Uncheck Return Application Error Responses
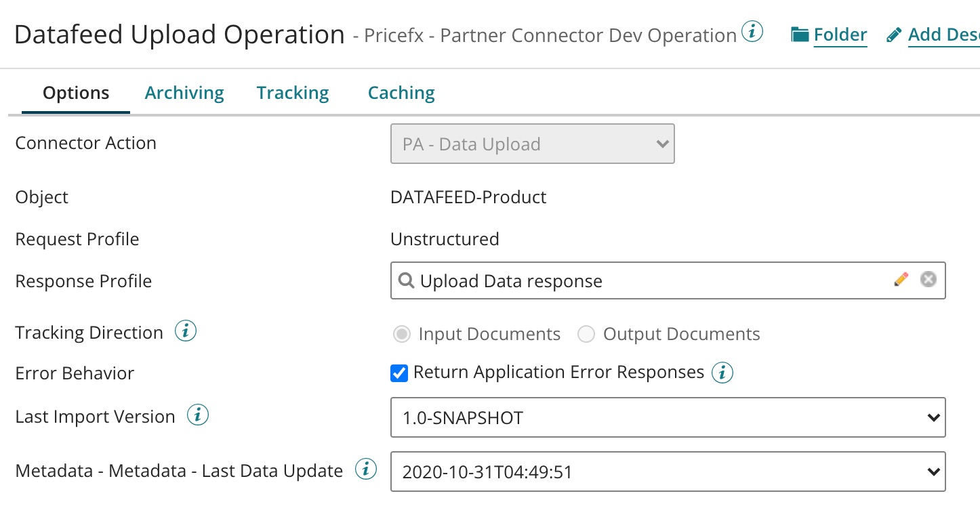This screenshot has height=523, width=980. click(399, 373)
